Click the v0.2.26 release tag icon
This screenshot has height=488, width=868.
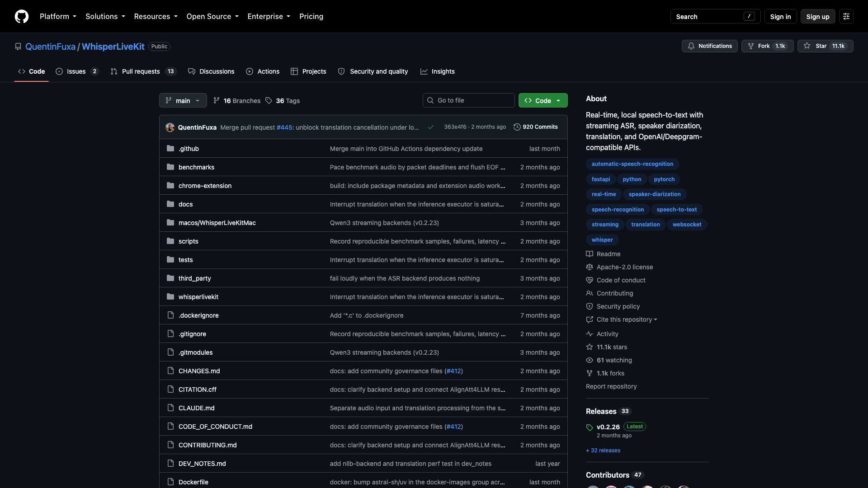click(x=590, y=427)
